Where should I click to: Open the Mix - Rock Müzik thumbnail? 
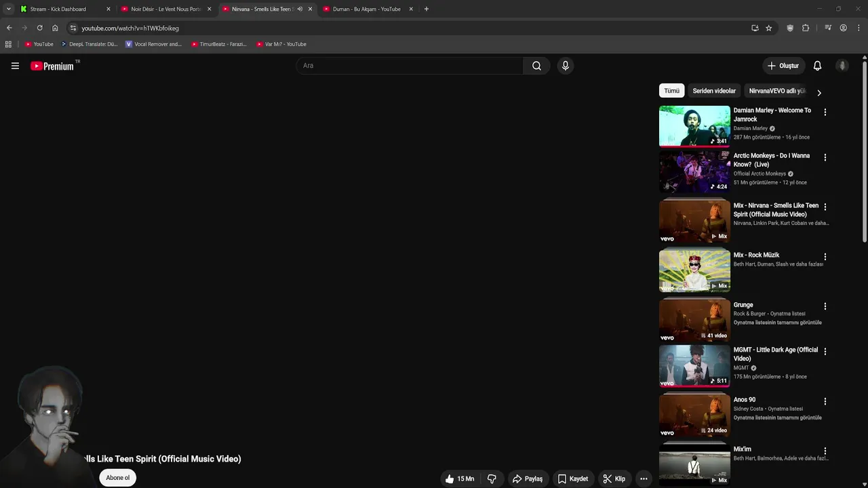point(694,270)
